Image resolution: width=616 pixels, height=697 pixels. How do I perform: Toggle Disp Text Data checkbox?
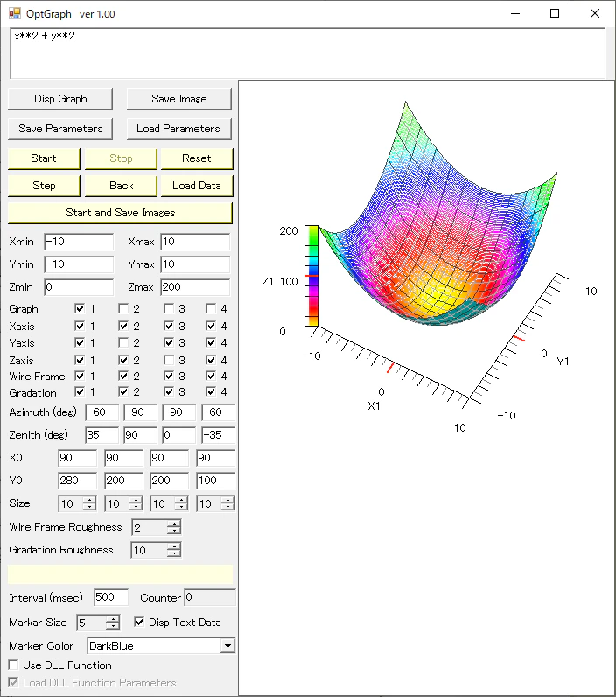pyautogui.click(x=139, y=622)
